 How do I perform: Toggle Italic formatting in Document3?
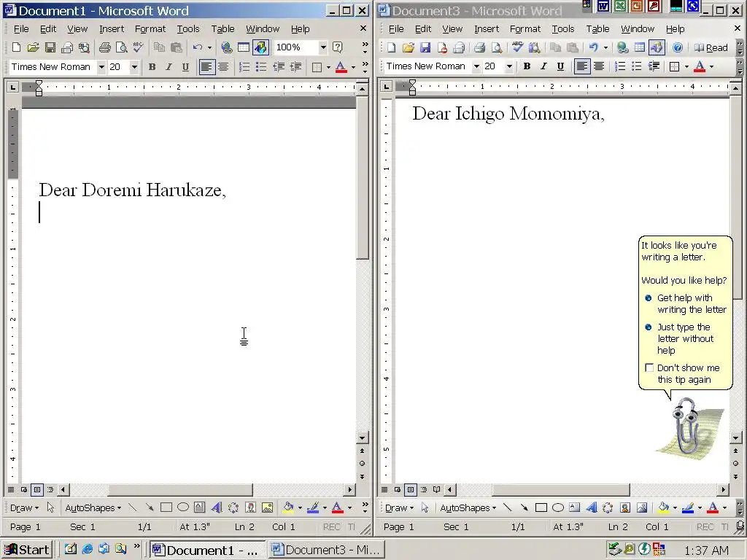tap(543, 66)
